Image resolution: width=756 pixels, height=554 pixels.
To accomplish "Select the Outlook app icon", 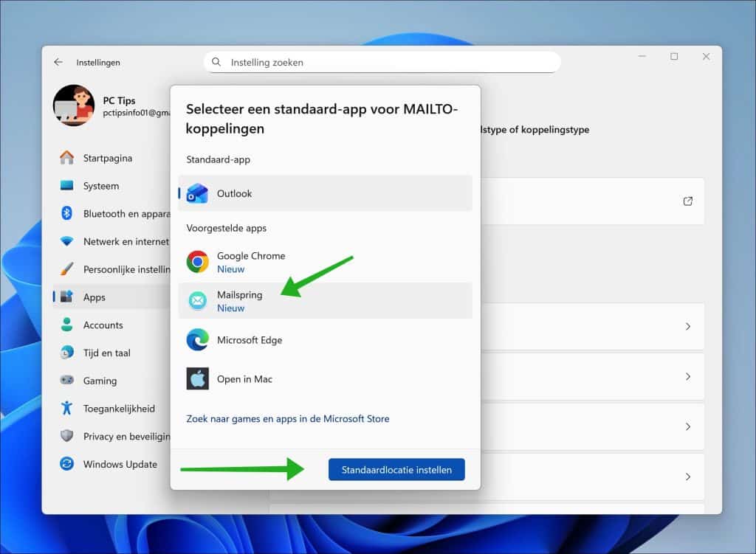I will [x=197, y=193].
